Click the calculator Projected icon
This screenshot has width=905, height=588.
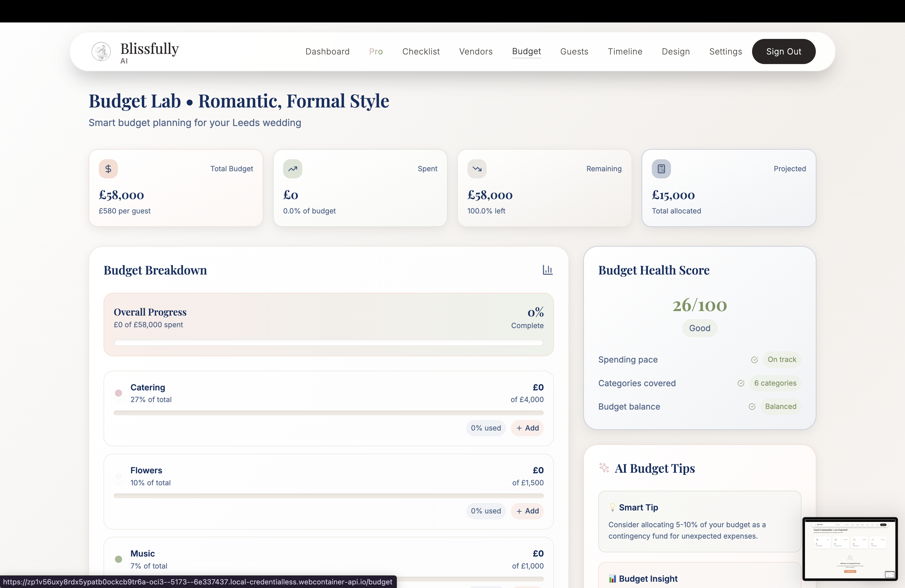(661, 169)
